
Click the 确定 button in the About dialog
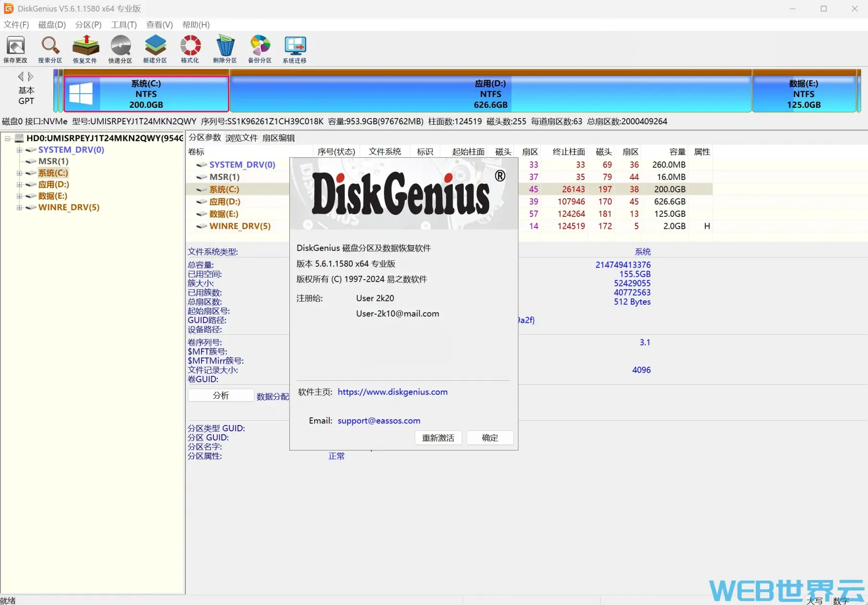(490, 438)
